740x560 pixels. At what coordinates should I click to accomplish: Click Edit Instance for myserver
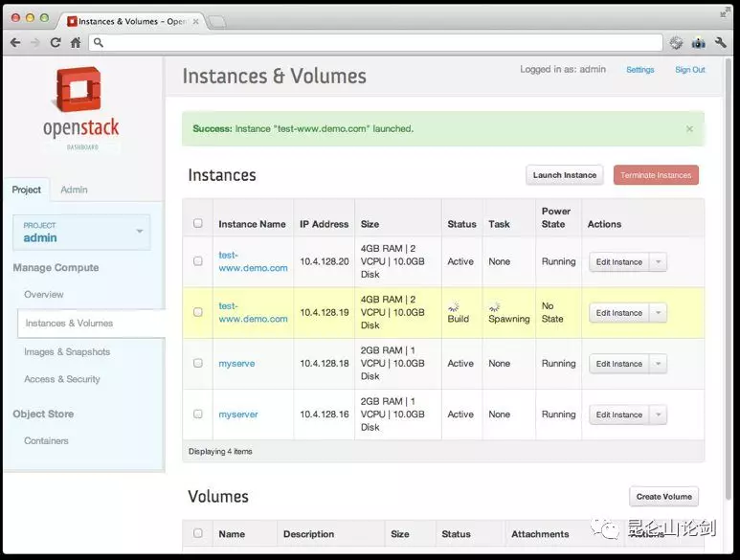(619, 414)
